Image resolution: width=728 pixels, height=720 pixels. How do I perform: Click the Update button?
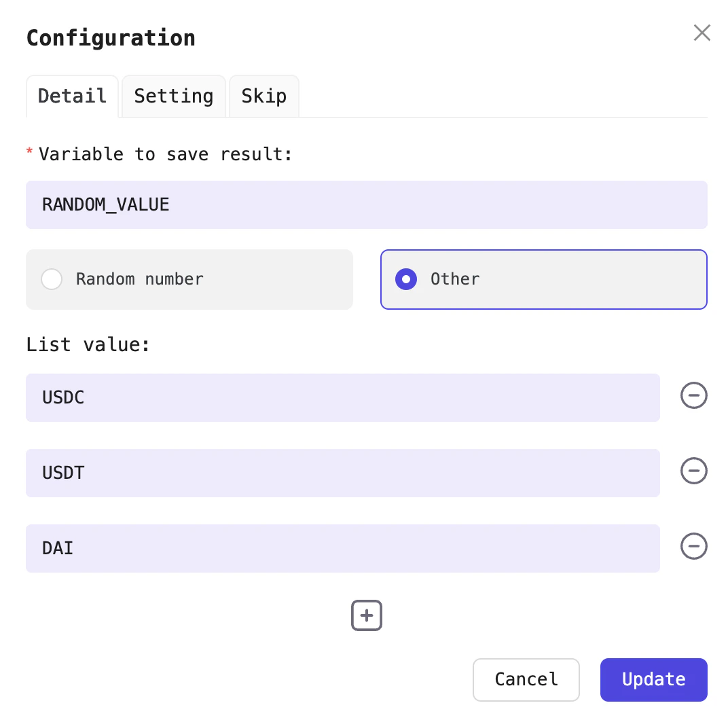coord(653,679)
